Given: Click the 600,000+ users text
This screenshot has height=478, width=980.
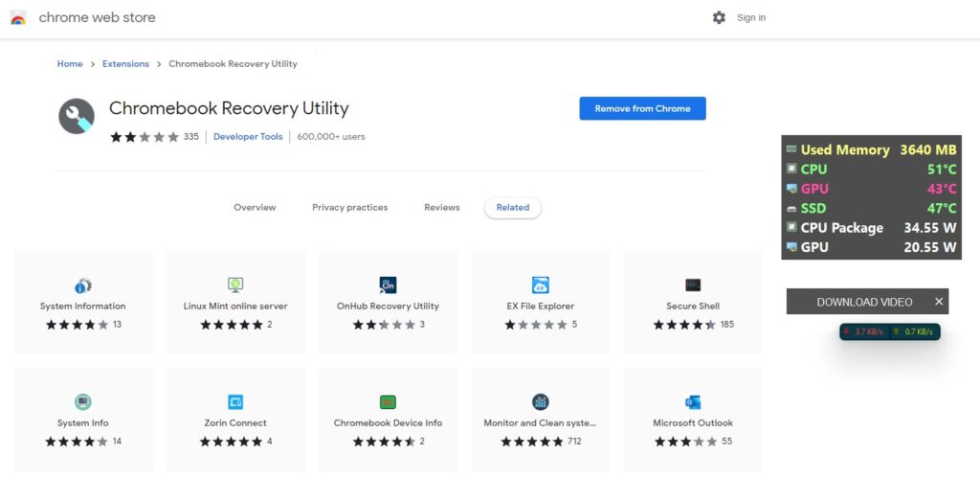Looking at the screenshot, I should coord(331,136).
